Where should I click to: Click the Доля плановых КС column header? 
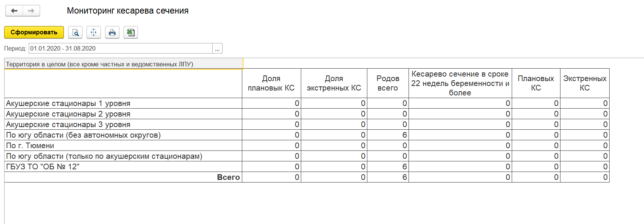tap(271, 83)
